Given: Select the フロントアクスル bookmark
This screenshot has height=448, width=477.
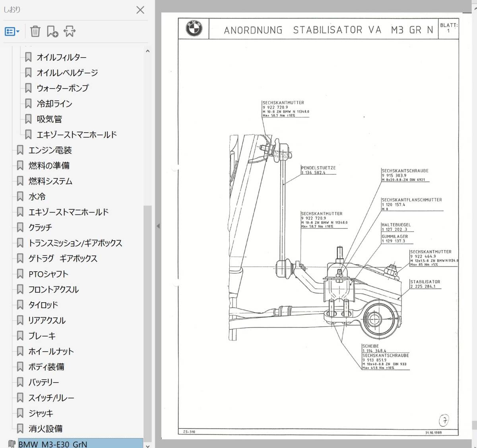Looking at the screenshot, I should point(54,290).
